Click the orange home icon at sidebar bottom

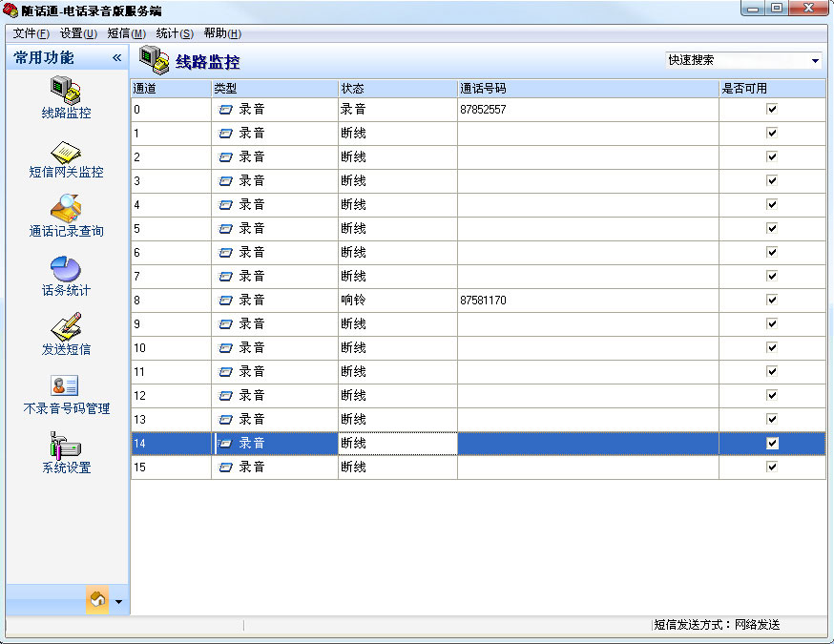coord(97,600)
